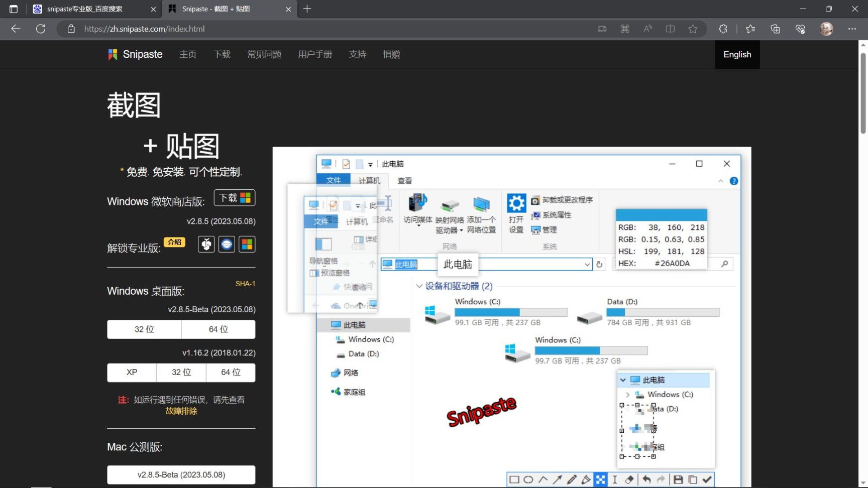The width and height of the screenshot is (868, 488).
Task: Collapse the 设备和驱动器 group chevron
Action: (419, 286)
